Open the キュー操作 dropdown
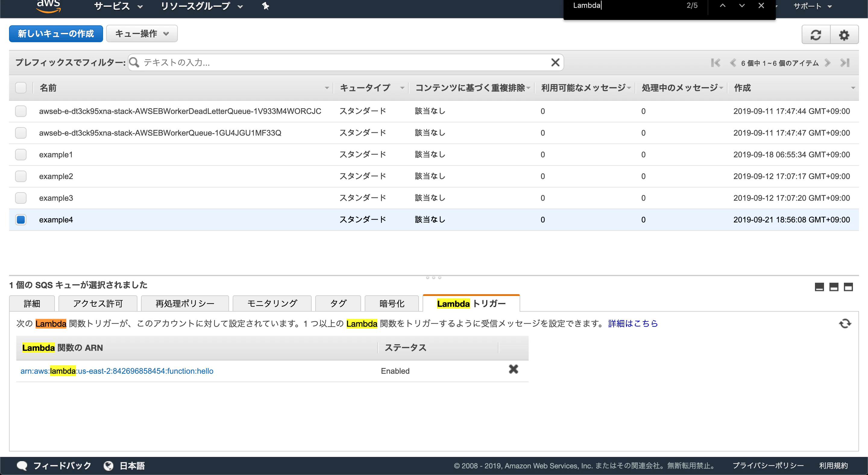 tap(142, 34)
